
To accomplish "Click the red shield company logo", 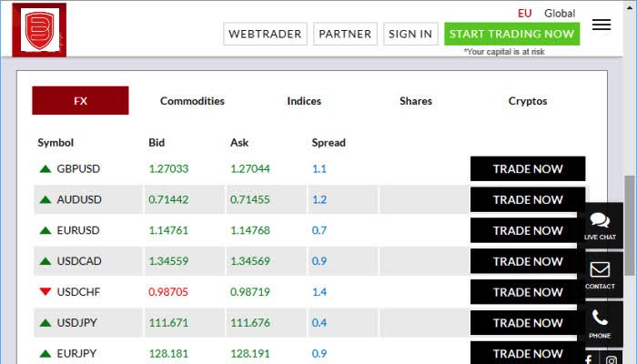I will [x=39, y=30].
